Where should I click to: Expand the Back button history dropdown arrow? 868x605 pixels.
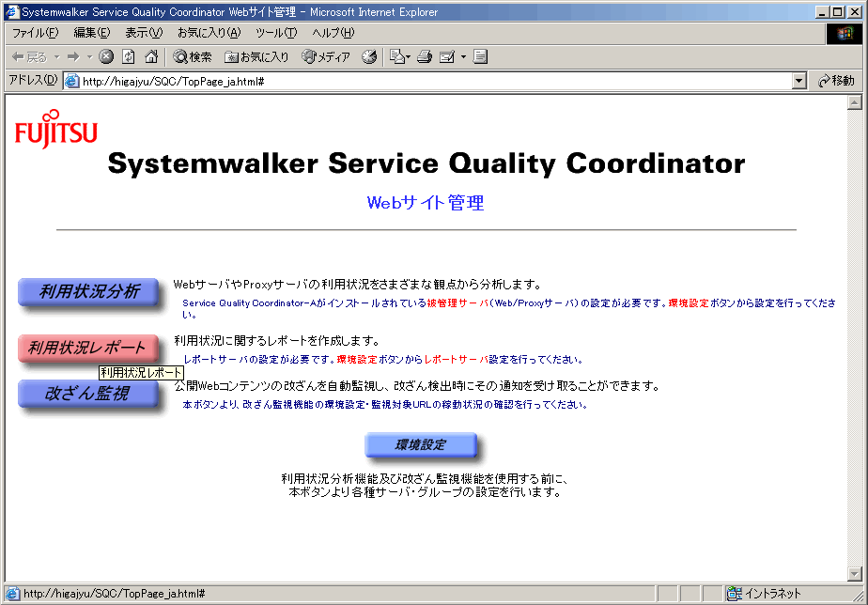[56, 57]
